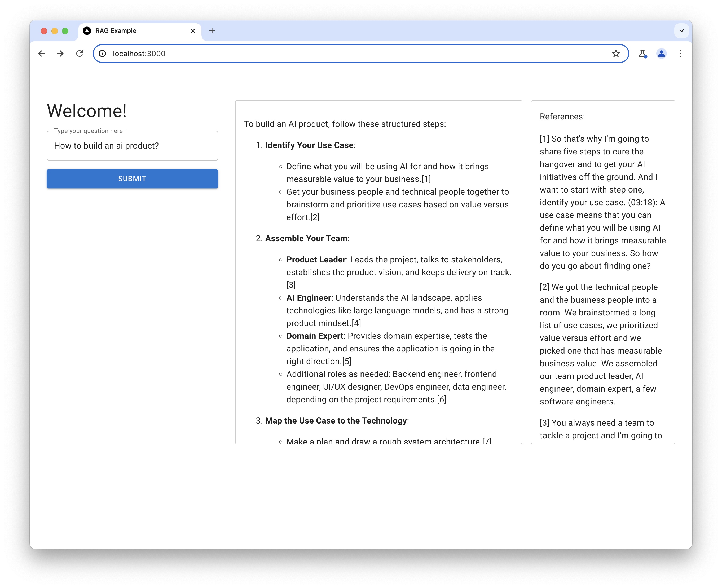Click the favicon on the RAG Example tab
This screenshot has width=722, height=588.
click(87, 30)
